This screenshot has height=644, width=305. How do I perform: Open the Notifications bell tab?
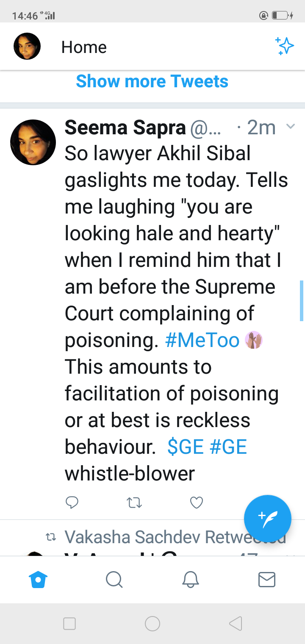(191, 579)
